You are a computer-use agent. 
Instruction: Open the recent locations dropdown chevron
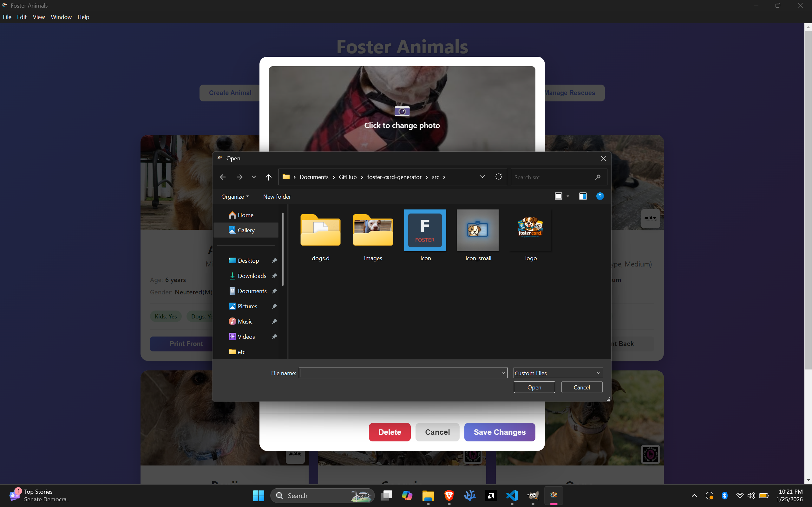click(x=254, y=177)
